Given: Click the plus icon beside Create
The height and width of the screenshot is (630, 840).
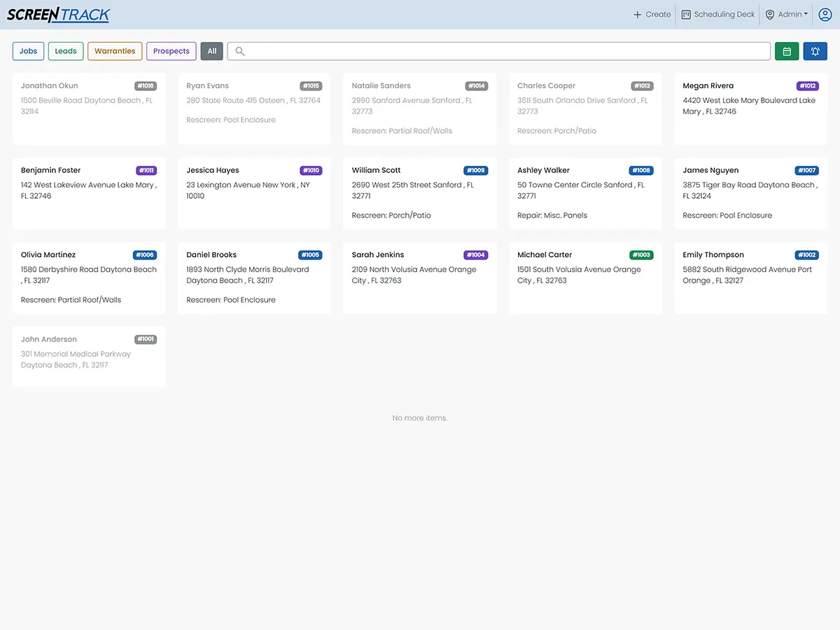Looking at the screenshot, I should coord(638,14).
